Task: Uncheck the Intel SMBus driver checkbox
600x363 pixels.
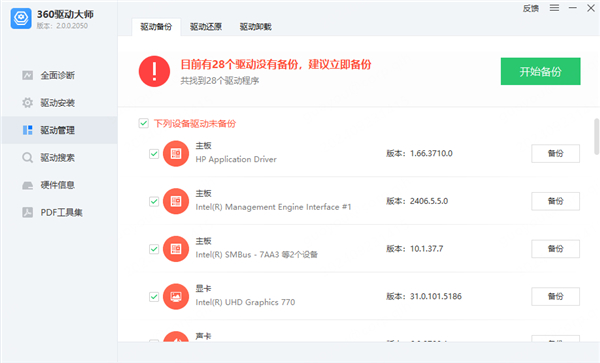Action: point(154,249)
